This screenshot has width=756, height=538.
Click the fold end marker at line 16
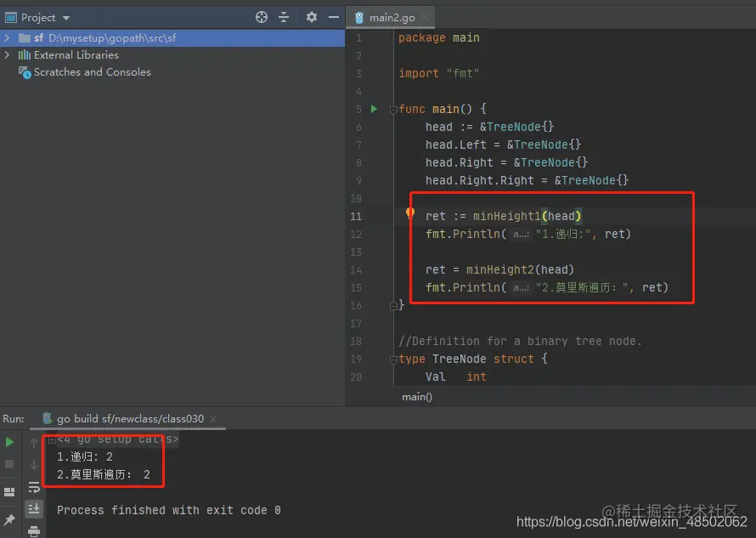pos(393,305)
